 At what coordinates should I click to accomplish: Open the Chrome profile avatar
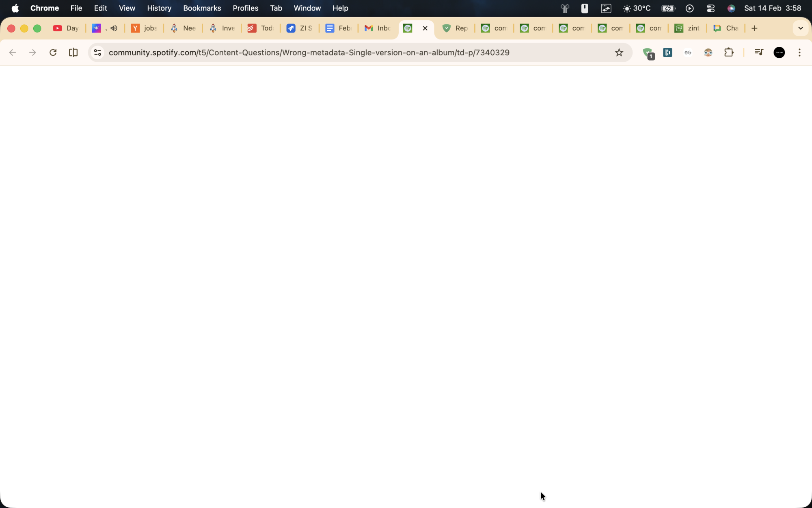[x=779, y=52]
